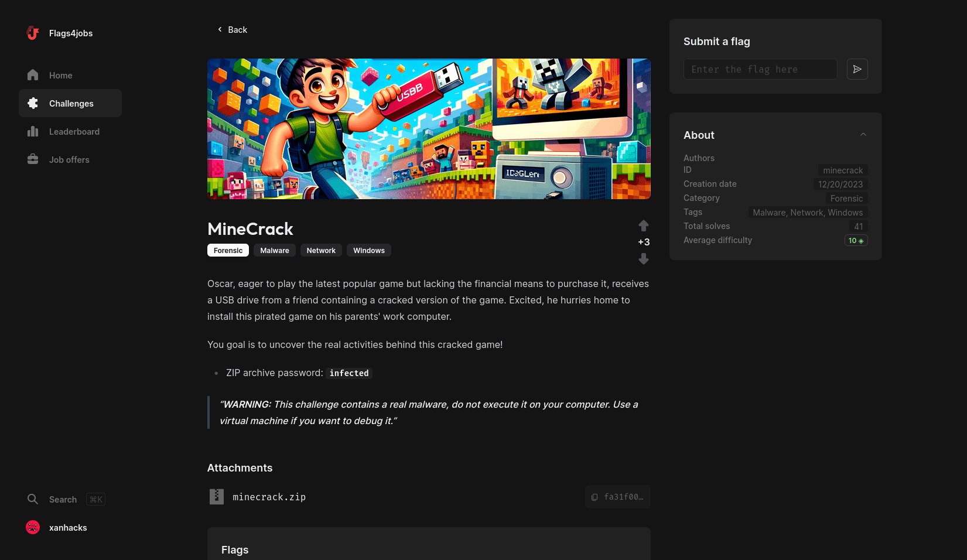Select the Network tag badge
Image resolution: width=967 pixels, height=560 pixels.
[x=321, y=250]
